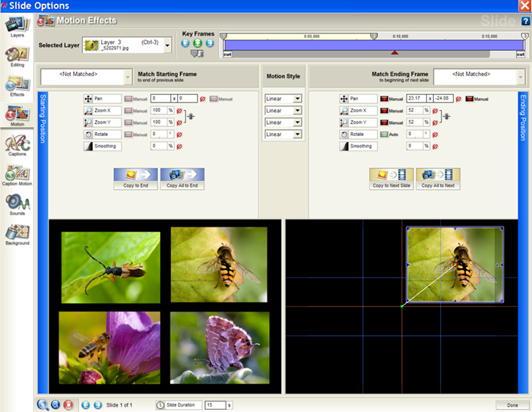Open the Sounds section icon
Image resolution: width=532 pixels, height=412 pixels.
[x=17, y=204]
